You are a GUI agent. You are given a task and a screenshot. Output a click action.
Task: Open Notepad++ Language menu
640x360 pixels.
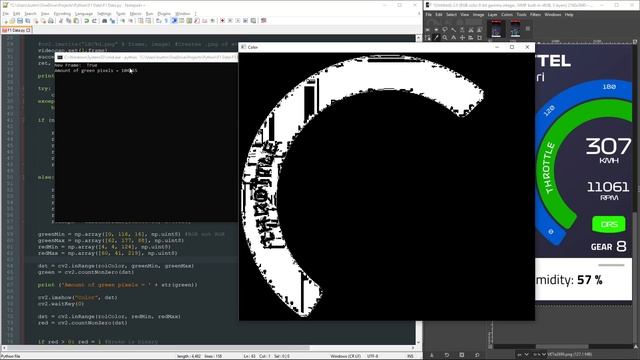(84, 13)
